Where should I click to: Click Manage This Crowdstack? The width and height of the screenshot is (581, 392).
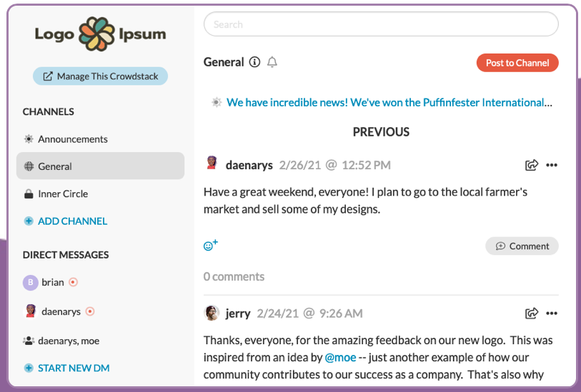tap(100, 76)
